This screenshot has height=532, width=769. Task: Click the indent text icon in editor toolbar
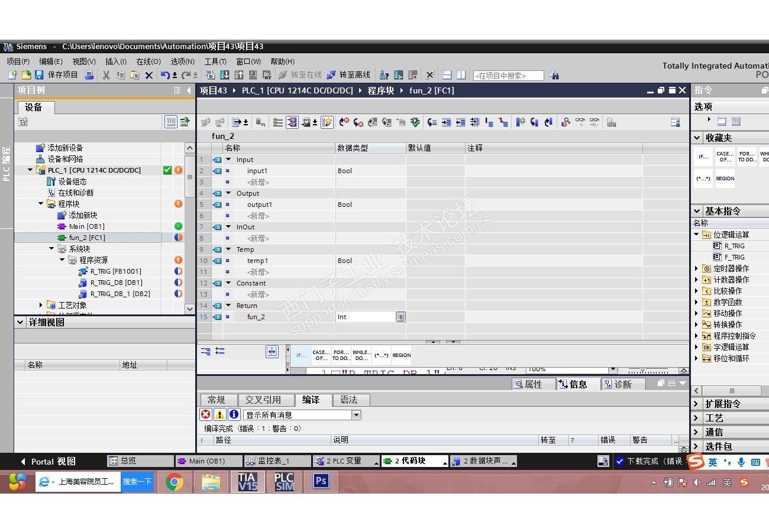446,122
